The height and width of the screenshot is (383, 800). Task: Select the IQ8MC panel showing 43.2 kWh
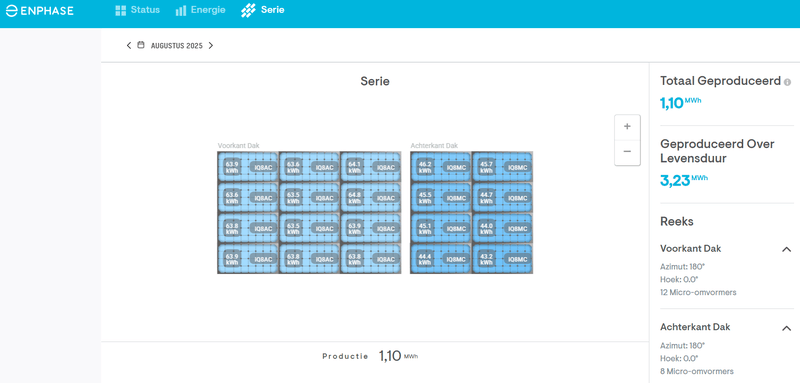(x=502, y=259)
